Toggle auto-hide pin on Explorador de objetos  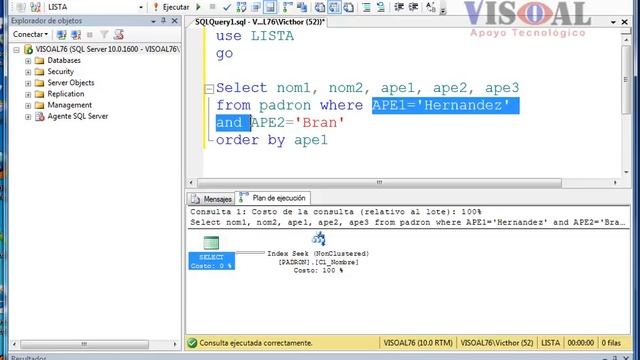[x=164, y=20]
